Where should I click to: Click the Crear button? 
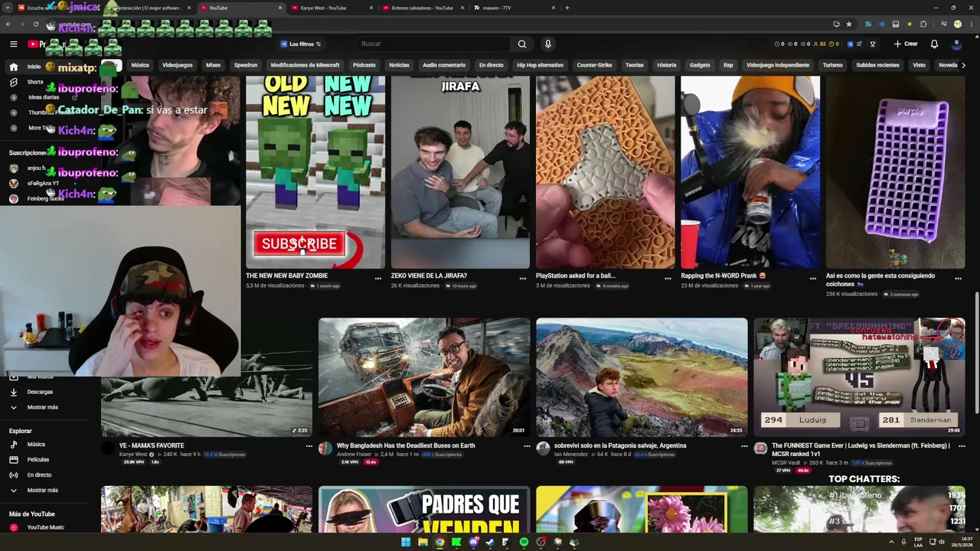click(906, 44)
